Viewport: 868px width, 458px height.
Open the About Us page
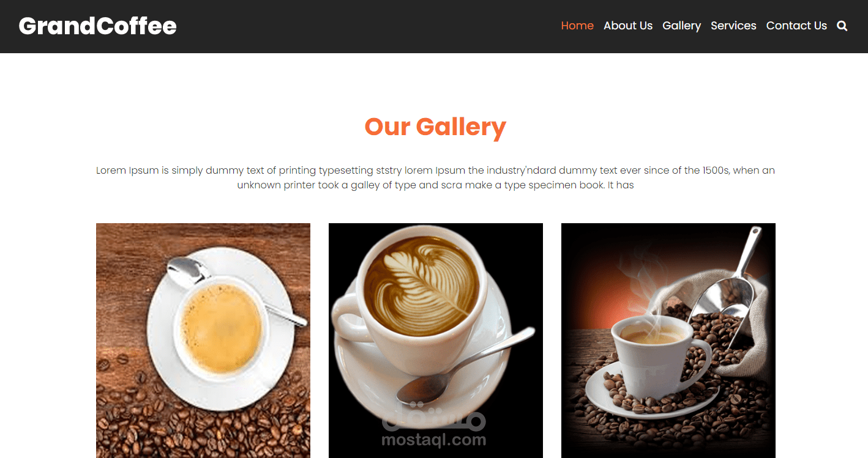click(628, 26)
